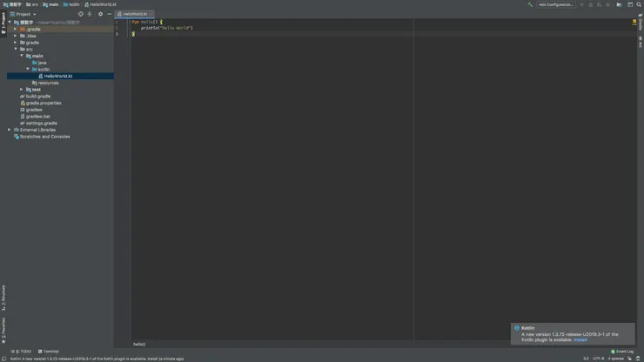Screen dimensions: 644x362
Task: Click Kotlin update message in status bar
Action: (x=97, y=359)
